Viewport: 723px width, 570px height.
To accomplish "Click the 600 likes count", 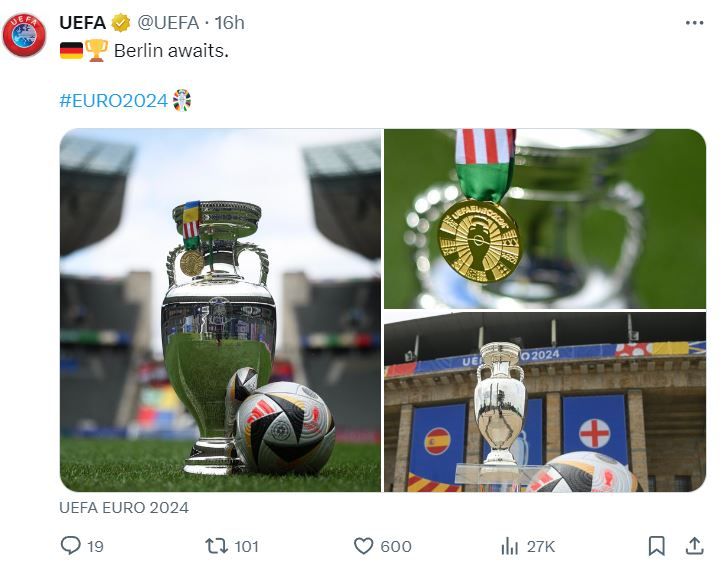I will [396, 546].
